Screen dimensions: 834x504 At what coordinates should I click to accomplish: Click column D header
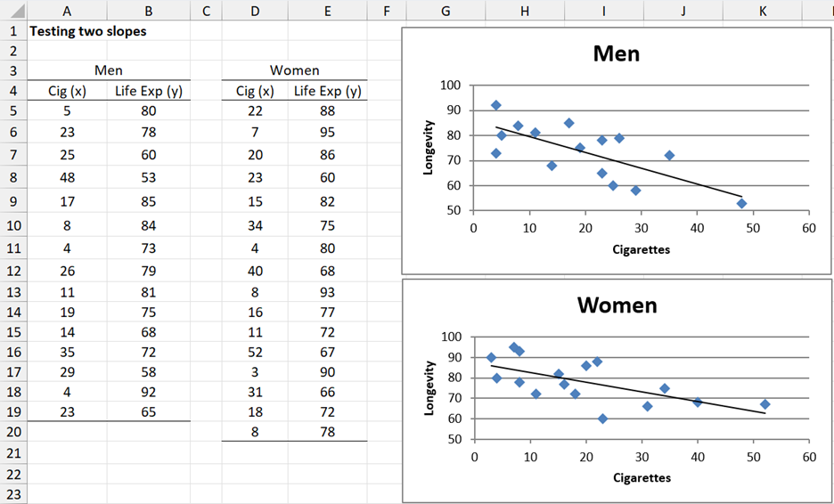point(255,11)
